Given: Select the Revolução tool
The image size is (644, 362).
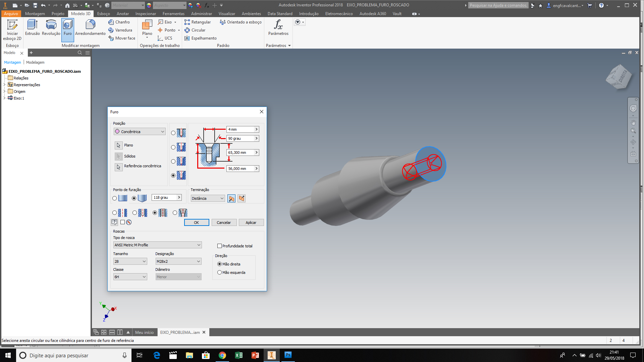Looking at the screenshot, I should coord(51,27).
